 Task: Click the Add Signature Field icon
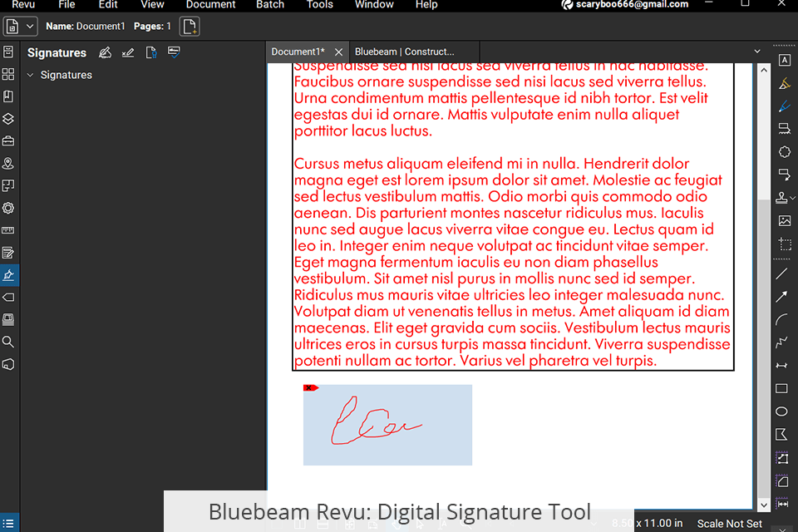pos(128,52)
